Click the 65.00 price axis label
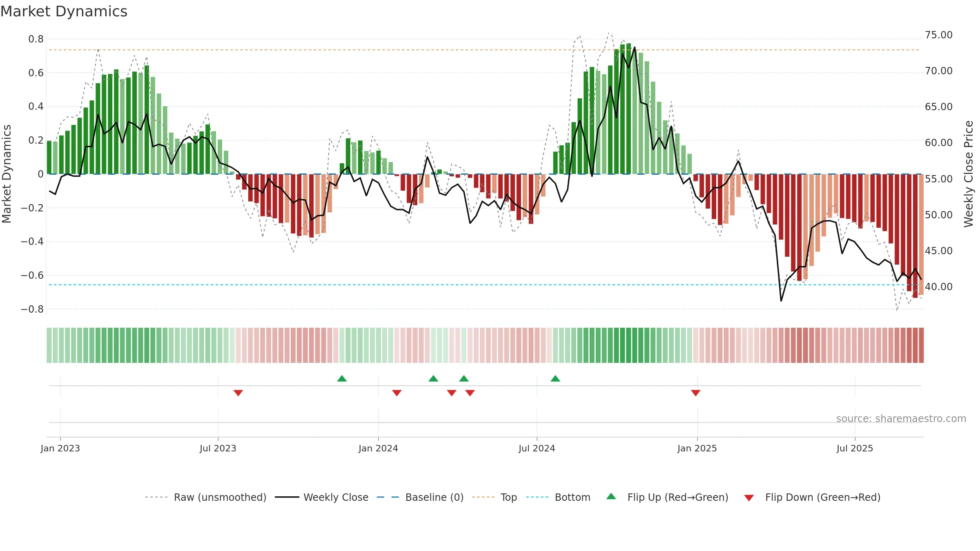The height and width of the screenshot is (551, 980). pos(939,107)
